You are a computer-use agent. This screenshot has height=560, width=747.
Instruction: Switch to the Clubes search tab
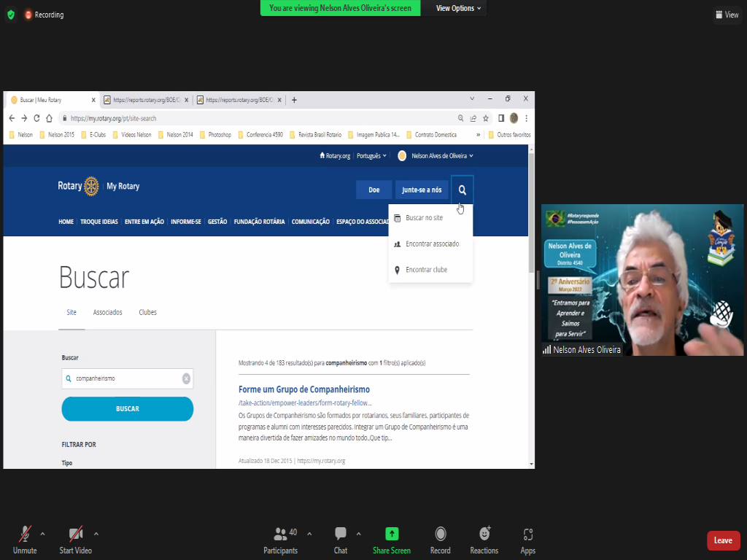[x=147, y=312]
